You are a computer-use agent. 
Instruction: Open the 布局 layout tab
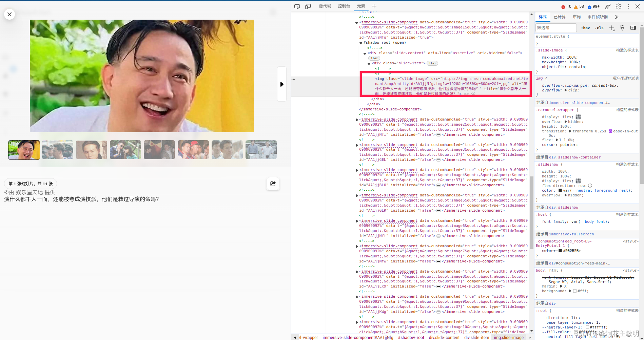577,17
